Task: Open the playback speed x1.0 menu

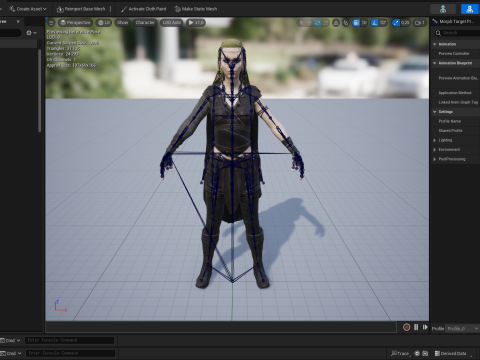Action: point(196,23)
